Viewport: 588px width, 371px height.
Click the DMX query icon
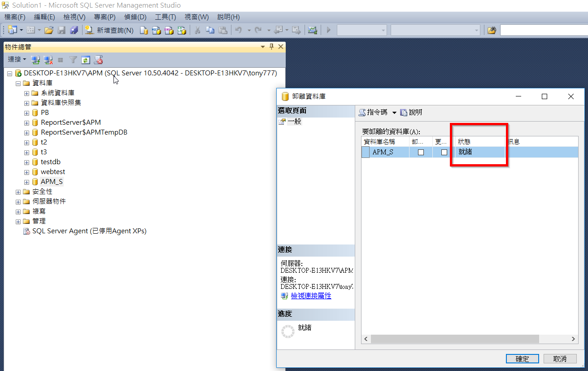[x=169, y=30]
